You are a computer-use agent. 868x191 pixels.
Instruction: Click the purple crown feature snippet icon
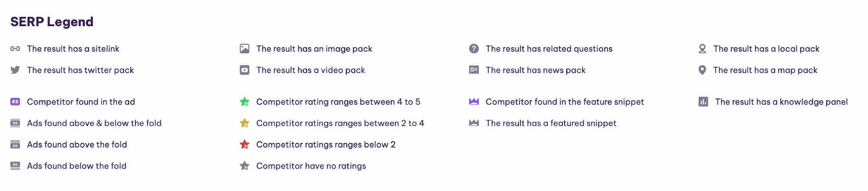click(x=474, y=102)
